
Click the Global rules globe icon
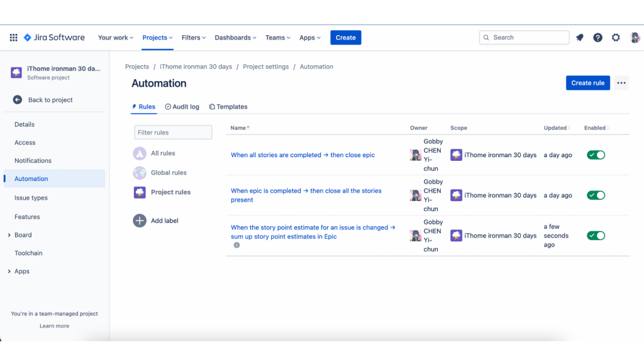pyautogui.click(x=140, y=173)
